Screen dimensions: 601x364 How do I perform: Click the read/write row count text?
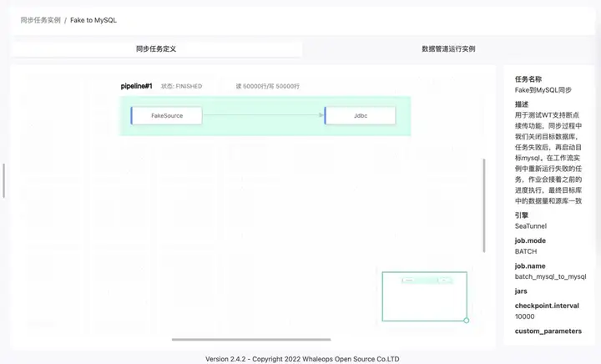[268, 86]
